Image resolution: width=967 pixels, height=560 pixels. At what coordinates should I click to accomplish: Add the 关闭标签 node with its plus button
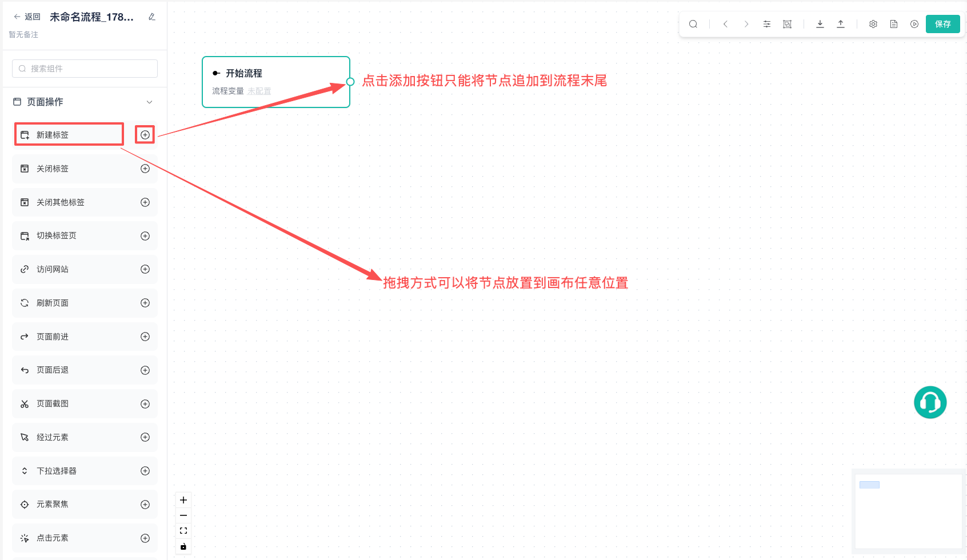tap(145, 169)
